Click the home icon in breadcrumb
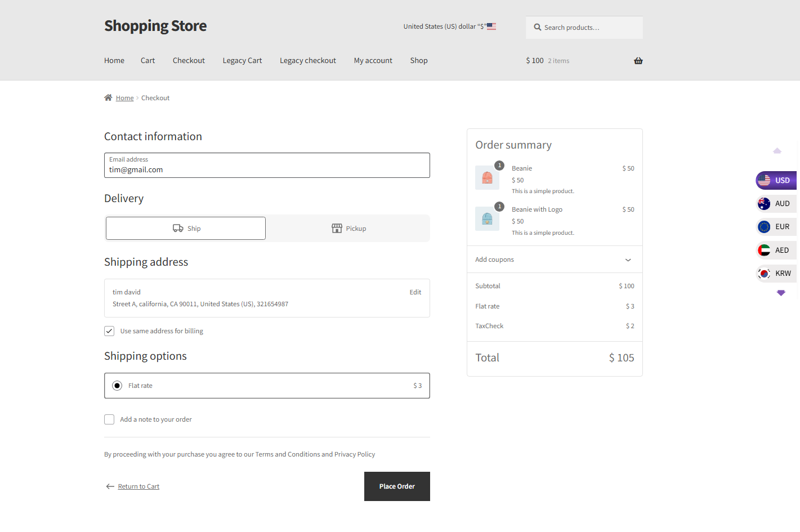Viewport: 800px width, 532px height. click(108, 97)
